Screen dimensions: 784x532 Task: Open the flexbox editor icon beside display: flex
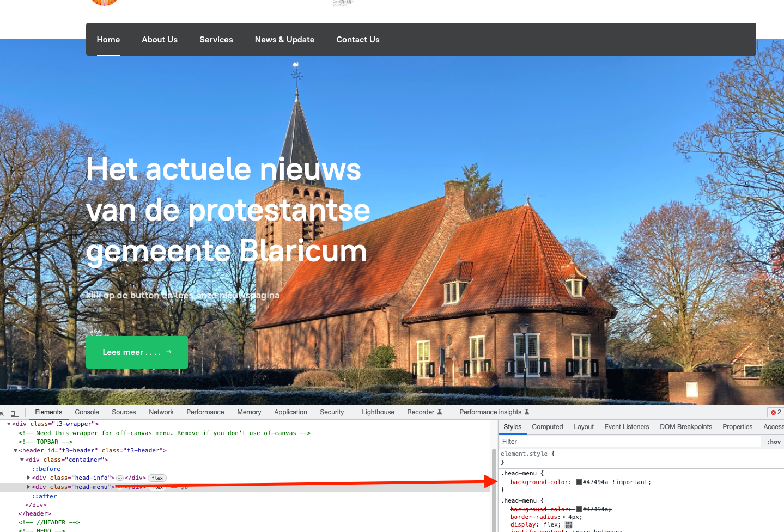tap(569, 525)
